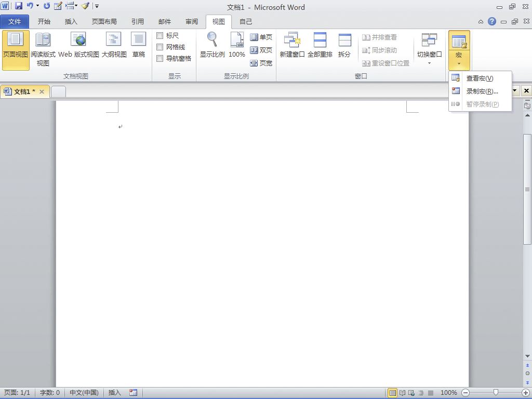Switch to 阅读版式视图 reading view
This screenshot has width=532, height=399.
pyautogui.click(x=43, y=50)
